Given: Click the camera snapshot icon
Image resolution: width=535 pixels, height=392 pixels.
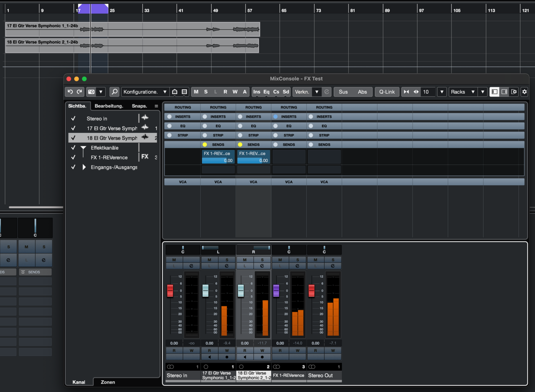Looking at the screenshot, I should tap(91, 92).
